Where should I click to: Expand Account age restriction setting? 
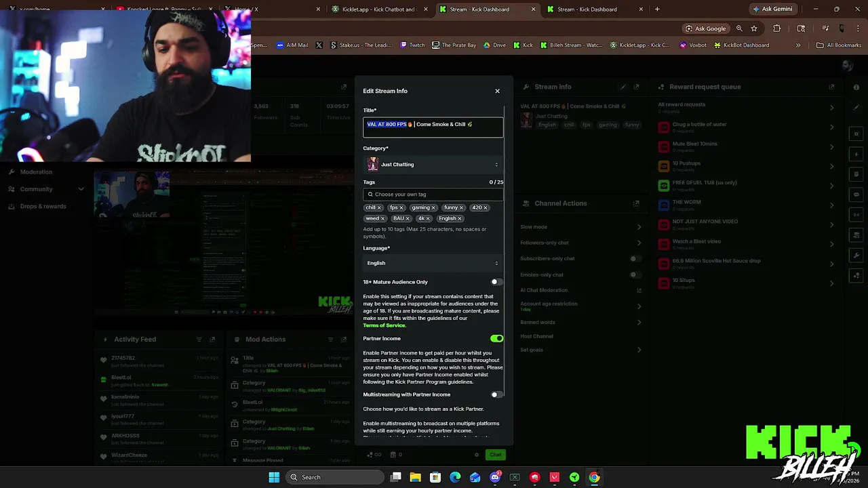point(639,306)
